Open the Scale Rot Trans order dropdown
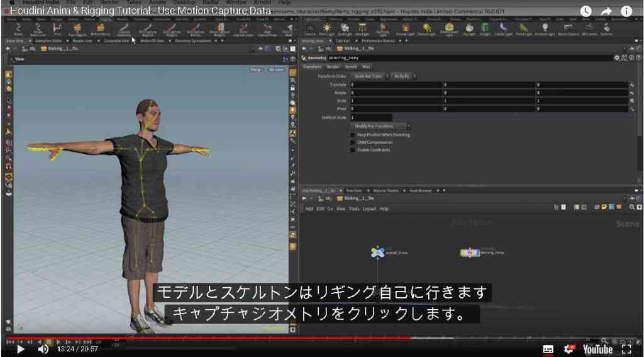The width and height of the screenshot is (644, 357). click(x=370, y=77)
